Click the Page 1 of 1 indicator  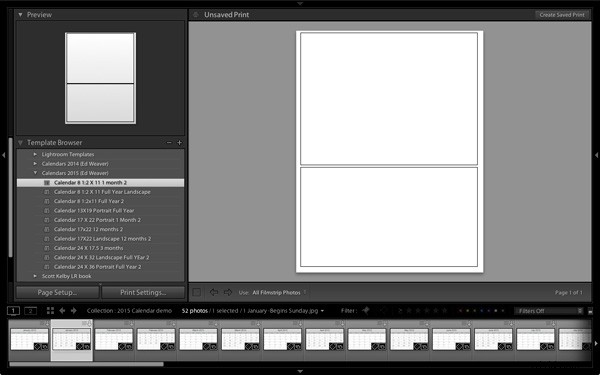point(569,293)
